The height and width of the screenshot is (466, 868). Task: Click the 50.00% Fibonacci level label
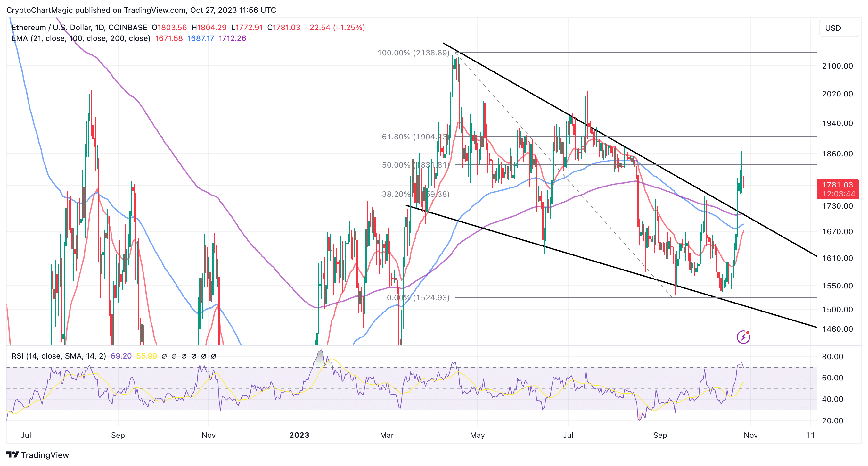click(x=415, y=165)
